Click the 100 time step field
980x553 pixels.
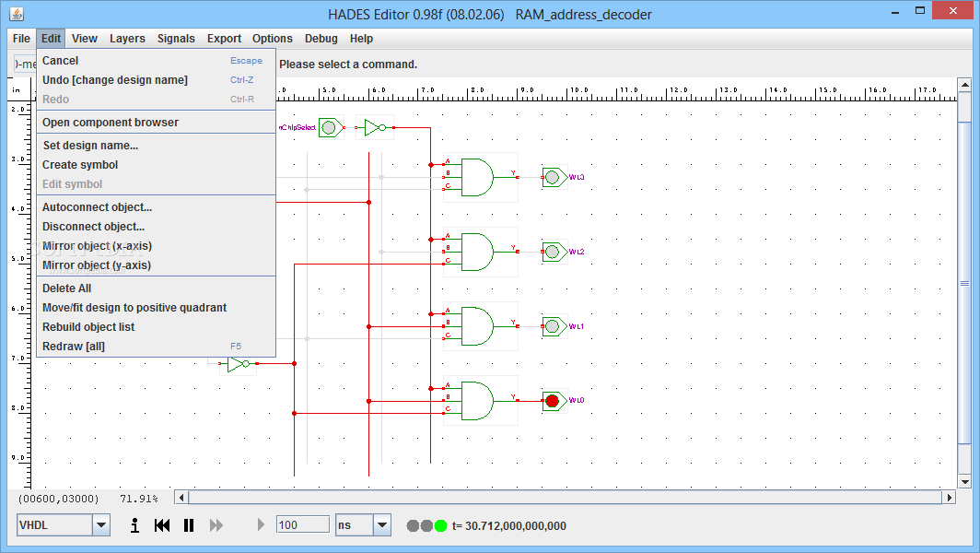point(302,524)
